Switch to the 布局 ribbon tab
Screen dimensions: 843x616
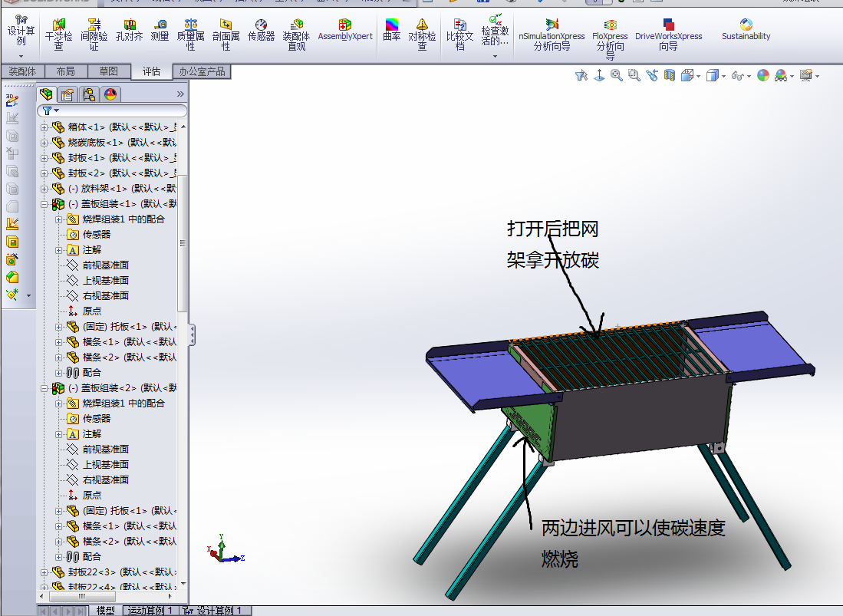tap(66, 71)
